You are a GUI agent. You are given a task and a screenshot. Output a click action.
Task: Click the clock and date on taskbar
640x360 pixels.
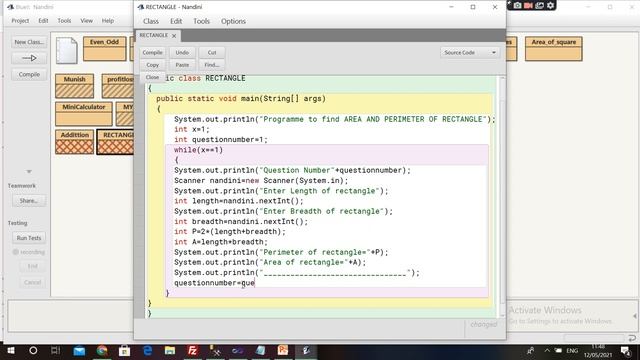[x=598, y=351]
